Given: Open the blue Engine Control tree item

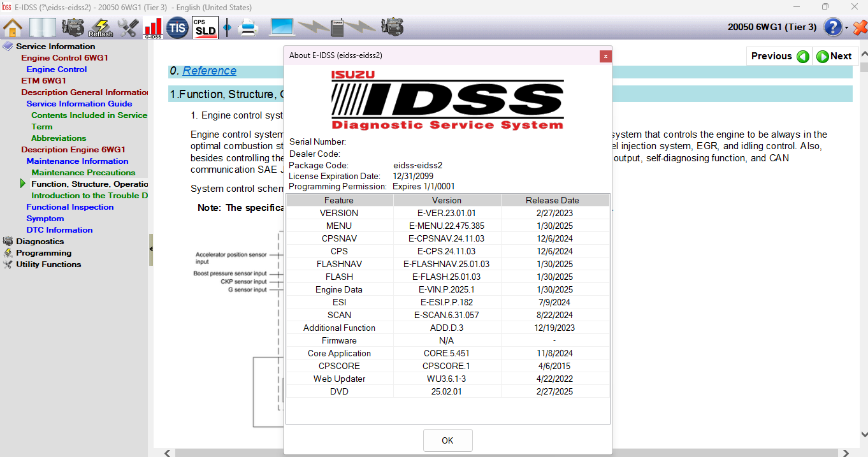Looking at the screenshot, I should [x=57, y=69].
